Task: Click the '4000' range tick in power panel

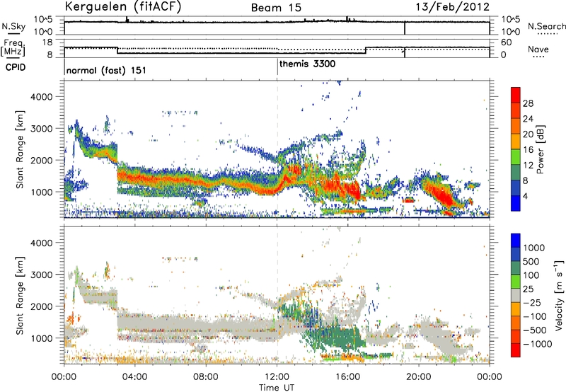Action: pyautogui.click(x=42, y=97)
